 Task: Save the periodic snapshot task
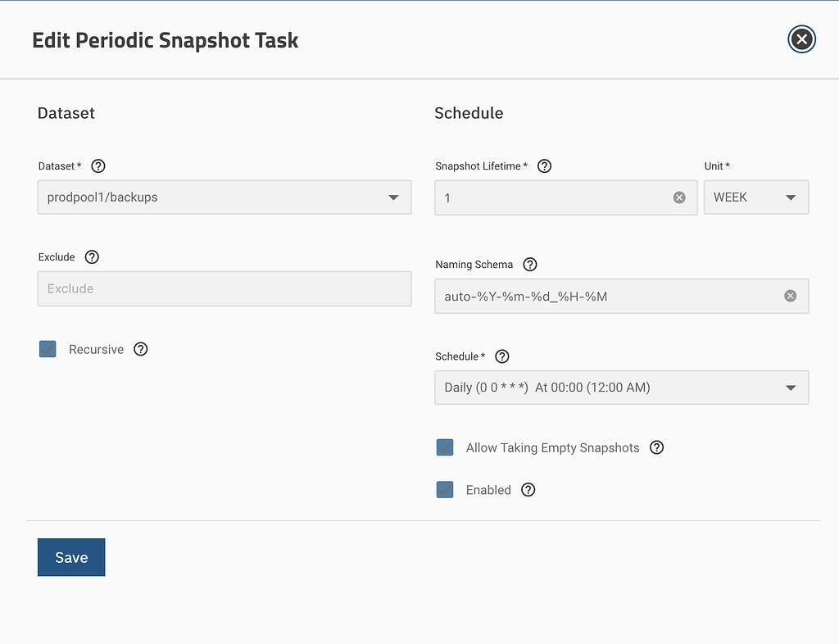70,557
